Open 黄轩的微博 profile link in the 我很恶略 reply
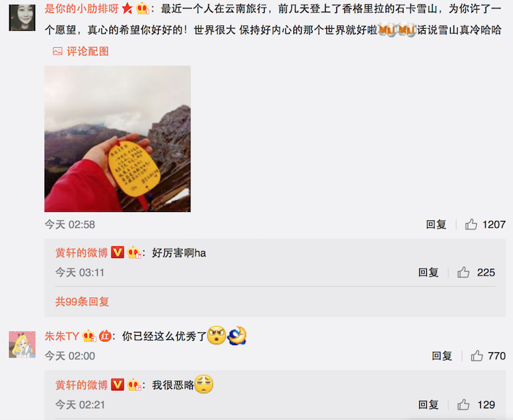The image size is (513, 420). 81,385
